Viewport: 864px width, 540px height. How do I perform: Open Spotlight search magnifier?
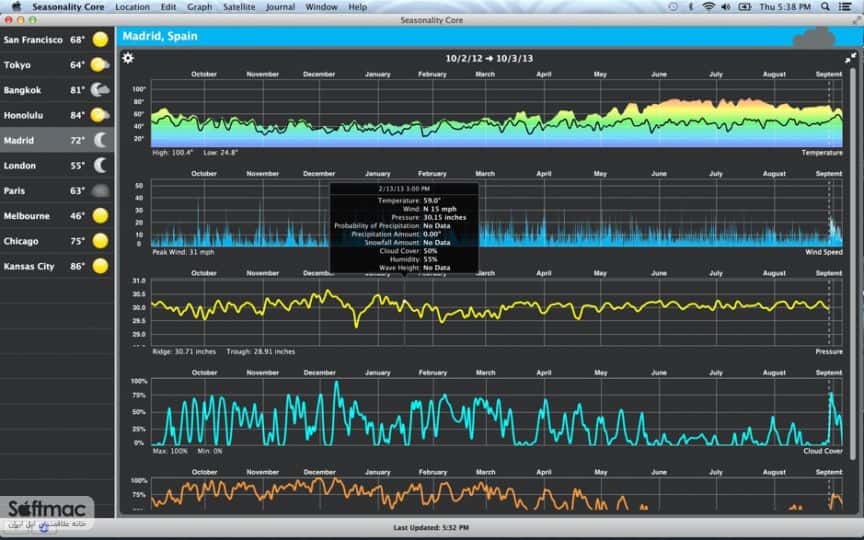click(825, 7)
